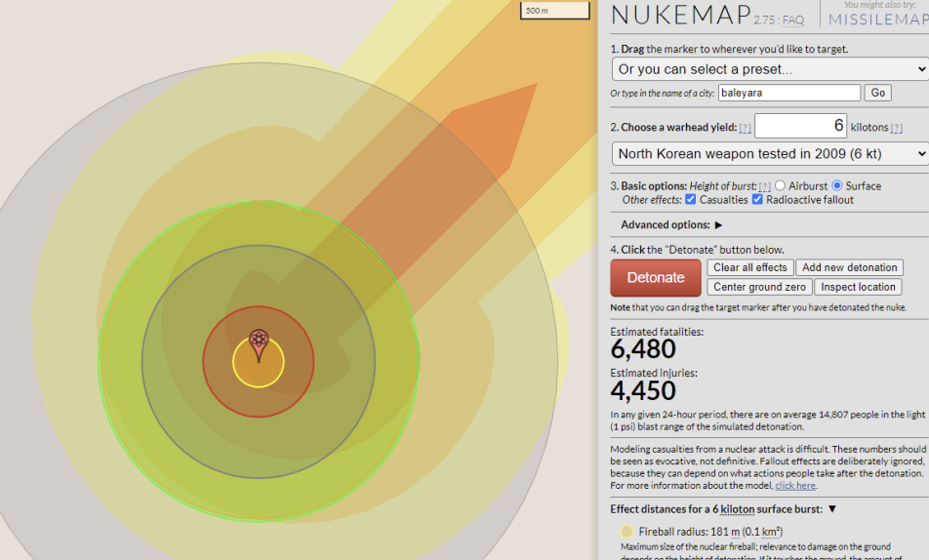
Task: Click the nuclear target marker pin on map
Action: click(x=259, y=345)
